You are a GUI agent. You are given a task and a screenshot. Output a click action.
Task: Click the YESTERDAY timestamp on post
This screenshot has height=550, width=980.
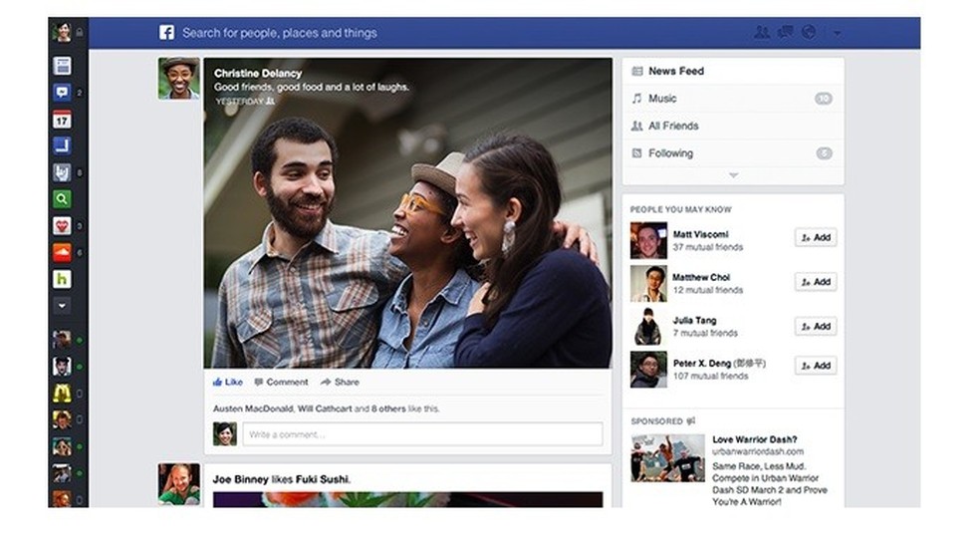point(239,102)
